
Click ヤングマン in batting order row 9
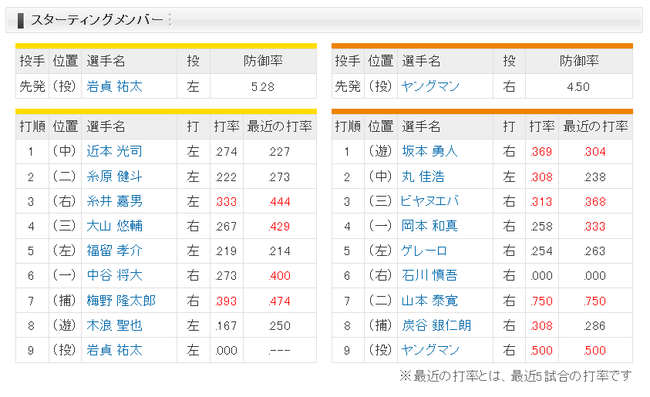pos(430,350)
